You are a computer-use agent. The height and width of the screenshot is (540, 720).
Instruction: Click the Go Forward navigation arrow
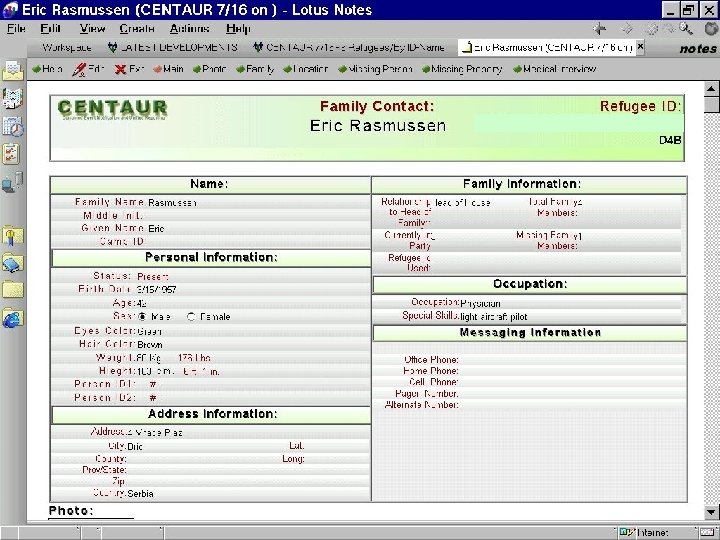pyautogui.click(x=627, y=29)
